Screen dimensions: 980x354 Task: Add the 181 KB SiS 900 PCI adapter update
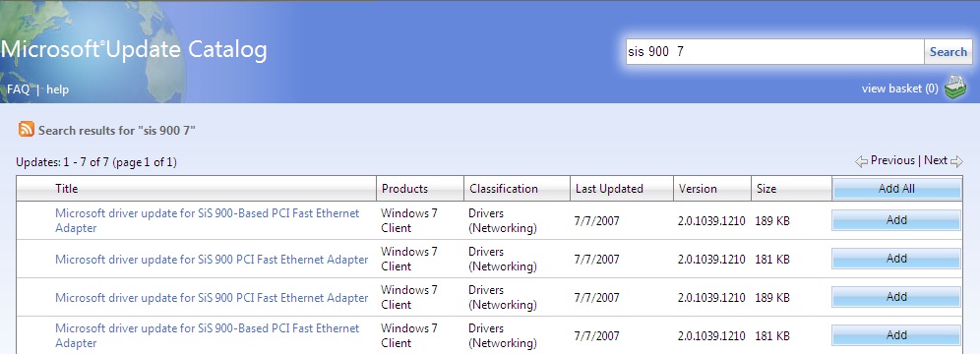[x=896, y=259]
